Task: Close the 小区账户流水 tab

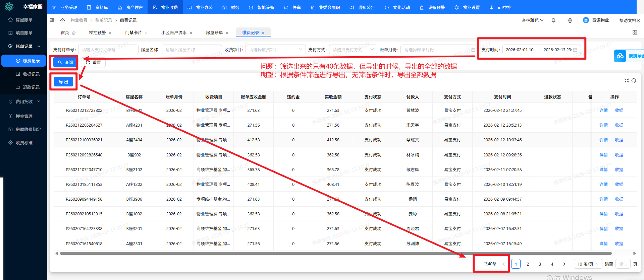Action: pos(191,33)
